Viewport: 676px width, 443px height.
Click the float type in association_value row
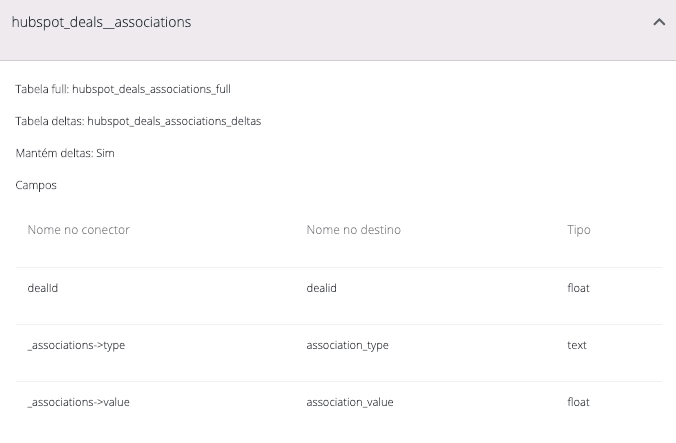tap(578, 402)
